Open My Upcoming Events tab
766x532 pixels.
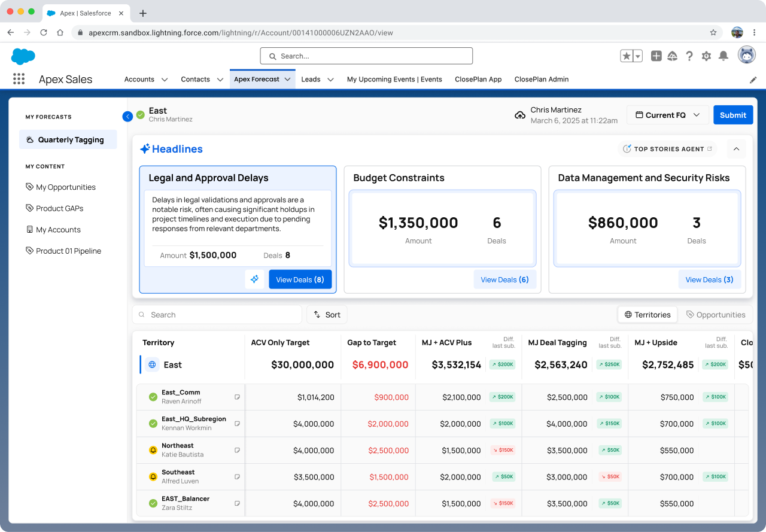[394, 79]
